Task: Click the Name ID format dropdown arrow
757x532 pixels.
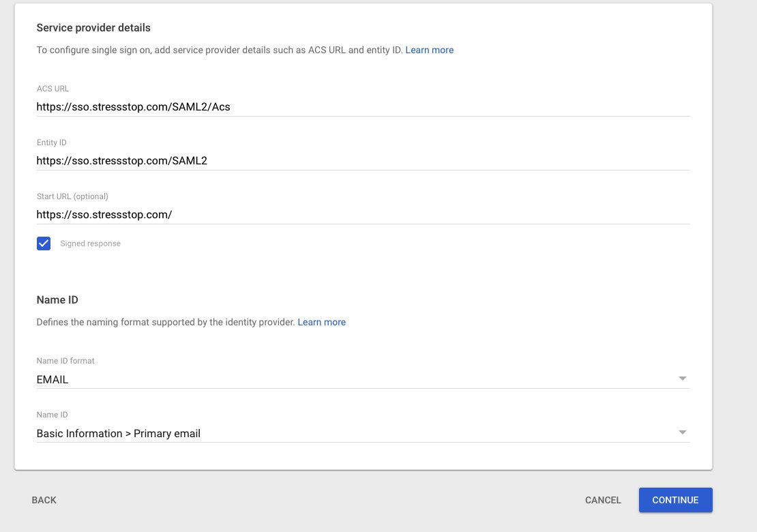Action: [682, 379]
